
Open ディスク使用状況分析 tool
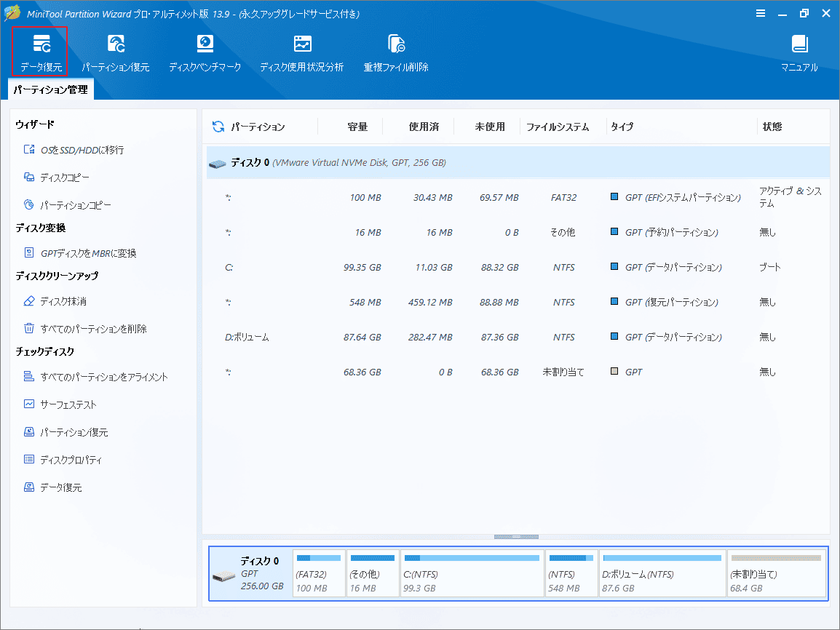[x=301, y=52]
